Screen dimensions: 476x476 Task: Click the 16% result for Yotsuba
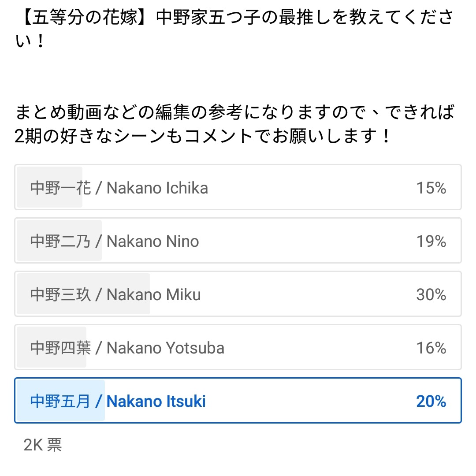click(x=431, y=348)
